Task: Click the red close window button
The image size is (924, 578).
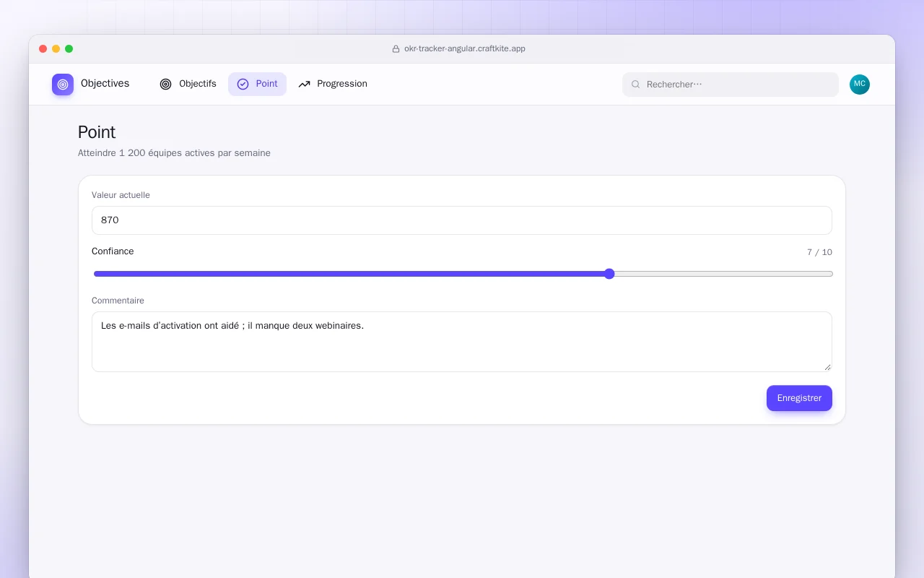Action: click(x=43, y=49)
